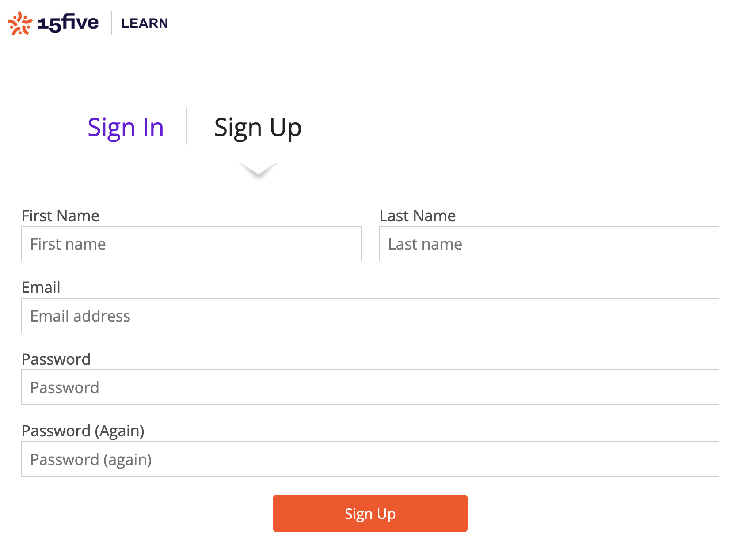Click the horizontal line under the tabs
Screen dimensions: 746x560
coord(486,163)
